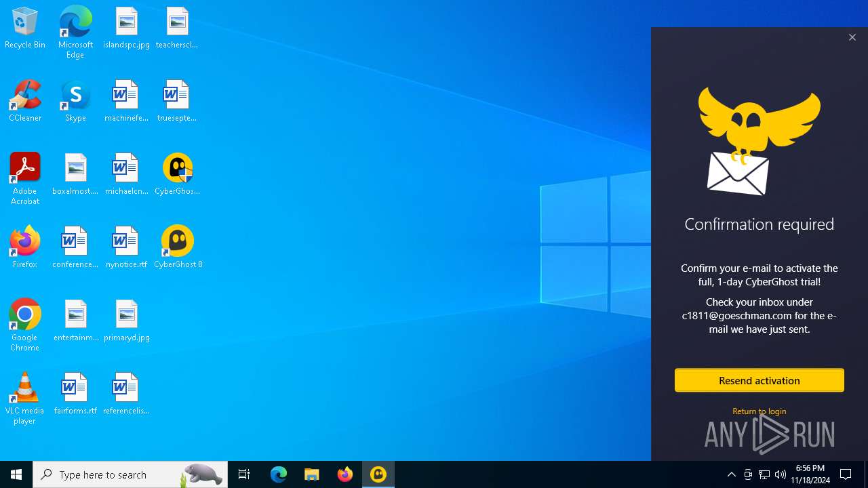
Task: Click the Resend activation button
Action: click(759, 380)
